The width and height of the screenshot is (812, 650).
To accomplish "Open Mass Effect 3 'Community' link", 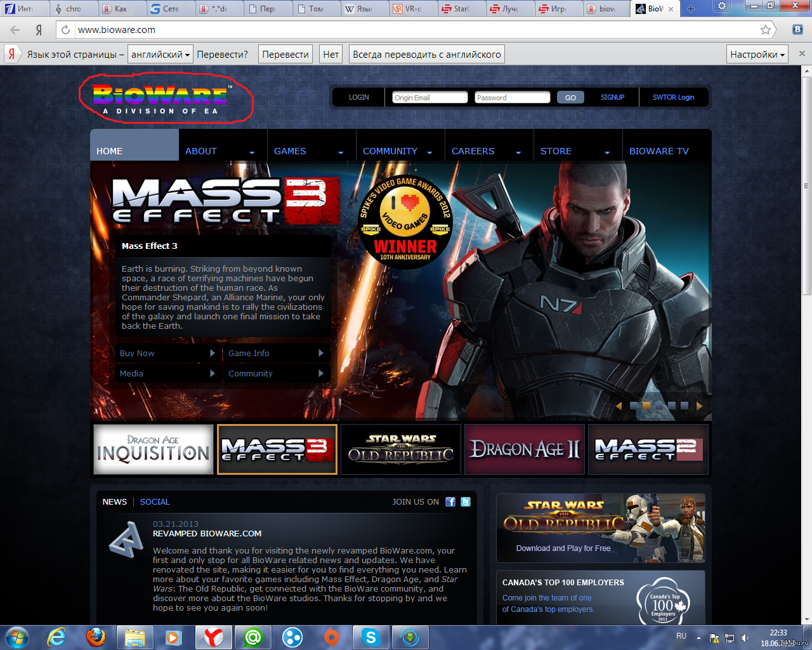I will pos(276,373).
